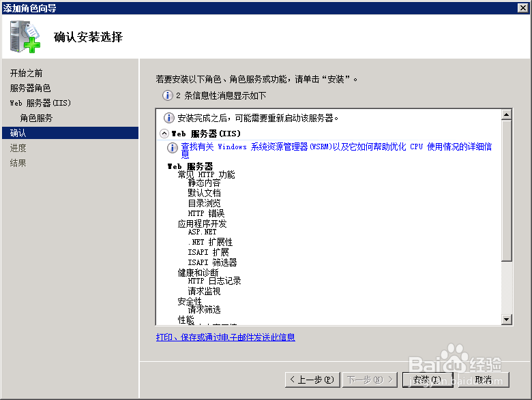The image size is (532, 400).
Task: Click 确认安装选择 page title
Action: coord(88,37)
